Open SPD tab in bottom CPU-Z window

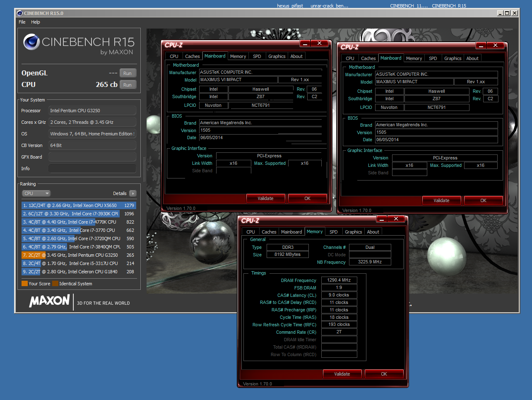pos(334,232)
